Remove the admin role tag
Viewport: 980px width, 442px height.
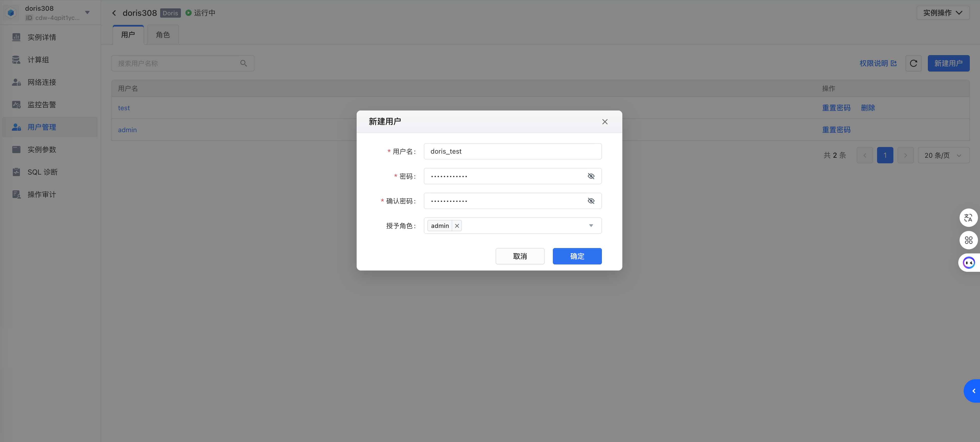(457, 226)
